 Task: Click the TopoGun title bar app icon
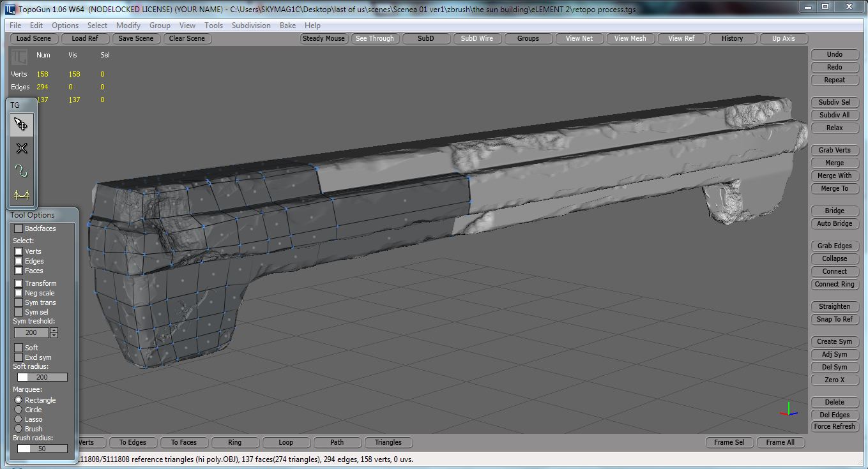click(10, 10)
